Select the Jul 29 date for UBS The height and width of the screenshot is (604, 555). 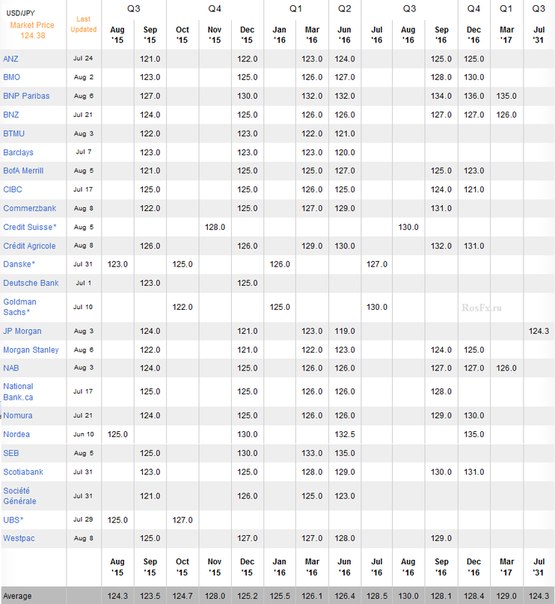coord(84,520)
